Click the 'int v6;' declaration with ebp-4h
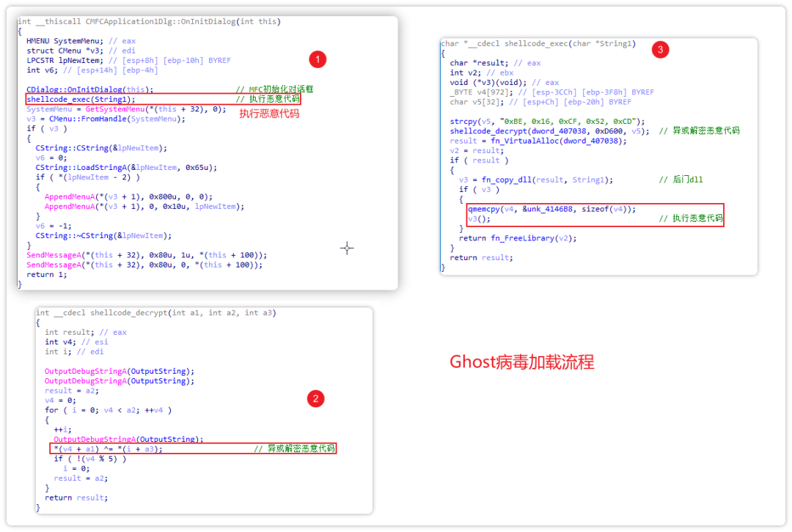The height and width of the screenshot is (532, 792). click(92, 70)
